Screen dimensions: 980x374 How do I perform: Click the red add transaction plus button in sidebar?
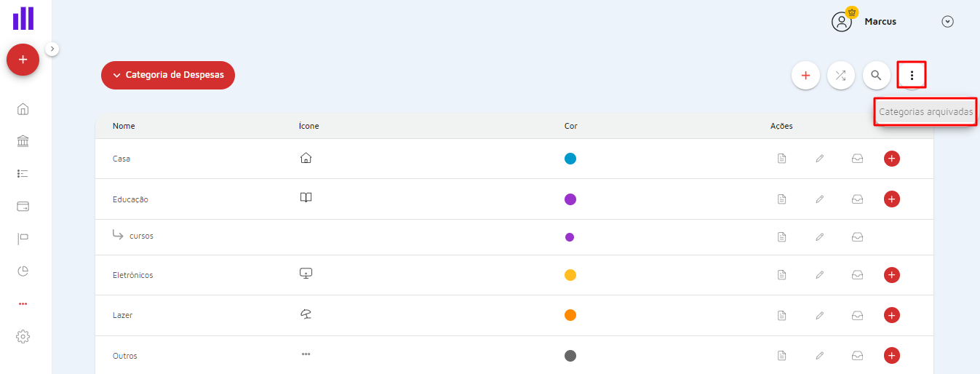coord(23,60)
